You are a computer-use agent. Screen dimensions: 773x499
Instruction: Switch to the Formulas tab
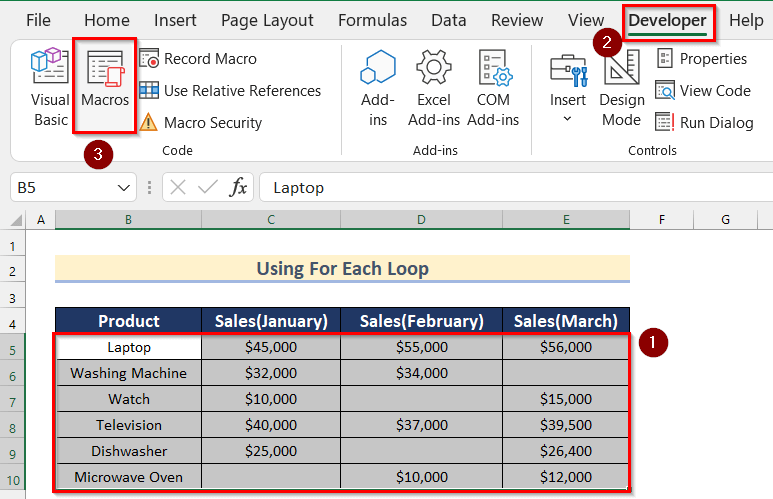click(372, 20)
